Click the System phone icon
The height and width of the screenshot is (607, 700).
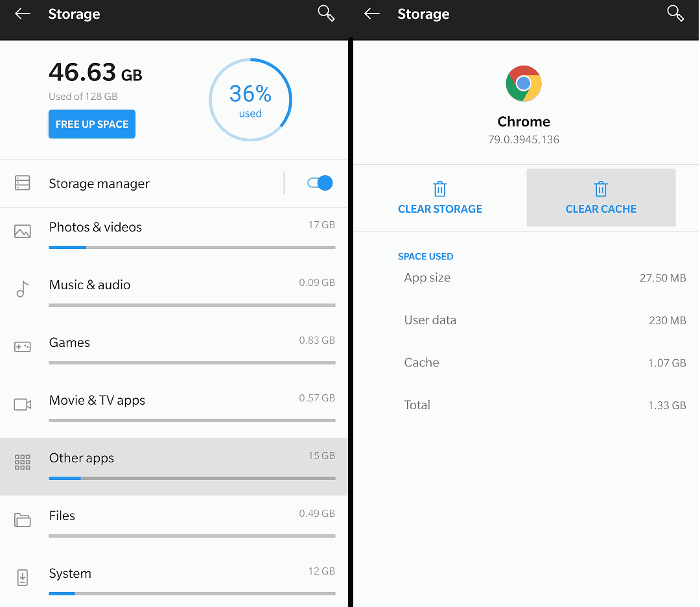click(23, 577)
